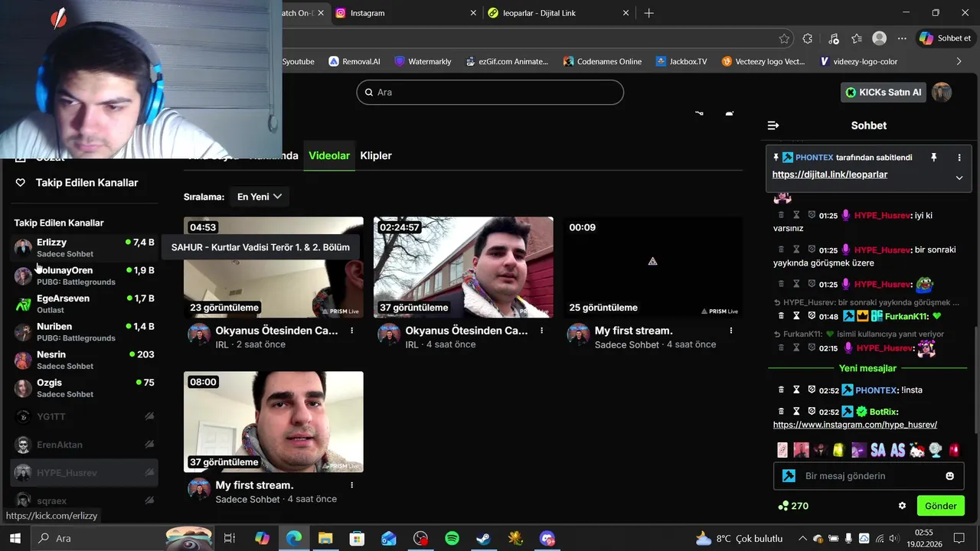Screen dimensions: 980x551
Task: Open EgeArseven's channel in sidebar
Action: [x=84, y=304]
